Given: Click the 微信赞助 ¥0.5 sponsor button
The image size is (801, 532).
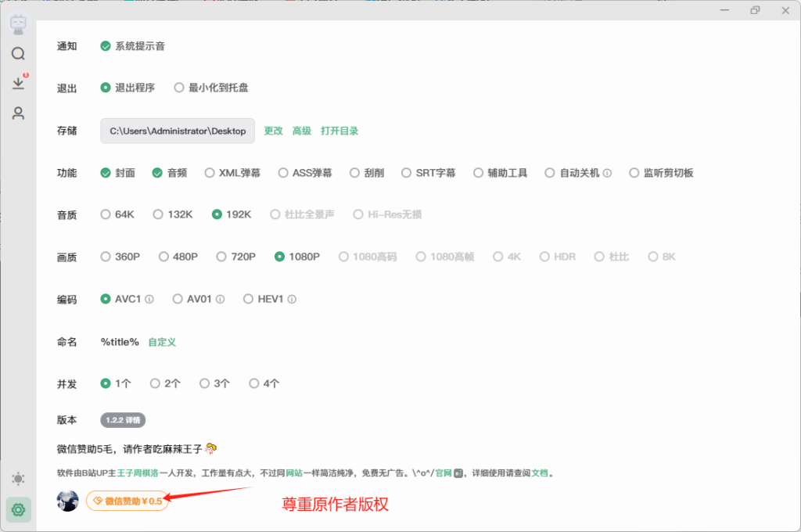Looking at the screenshot, I should pyautogui.click(x=127, y=501).
